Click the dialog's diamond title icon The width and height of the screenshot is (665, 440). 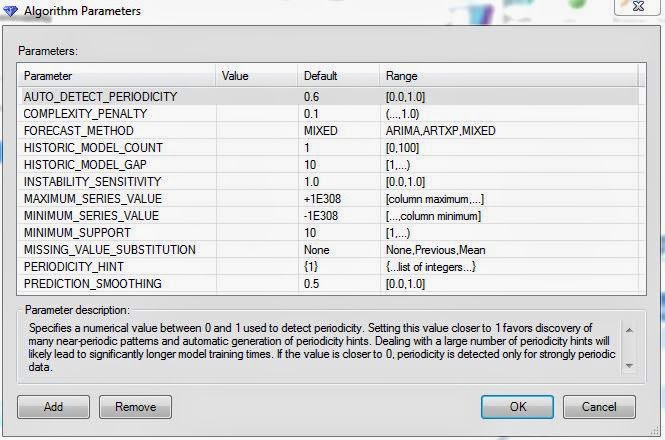point(10,11)
